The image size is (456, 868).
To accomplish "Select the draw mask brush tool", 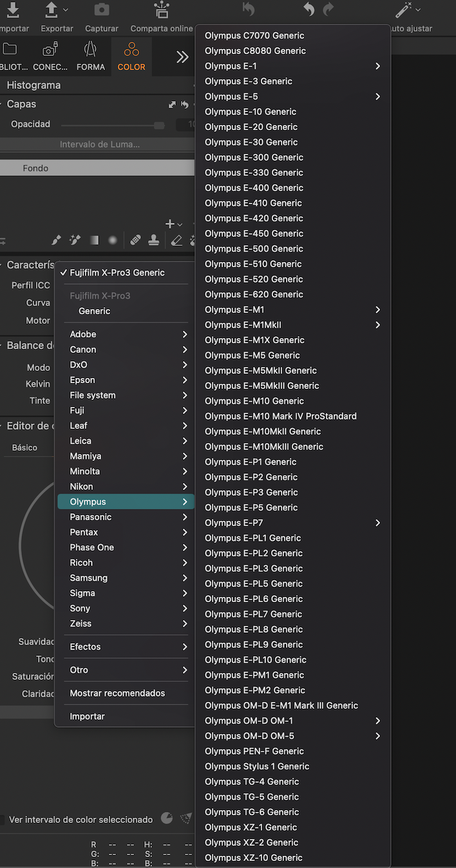I will click(x=56, y=240).
